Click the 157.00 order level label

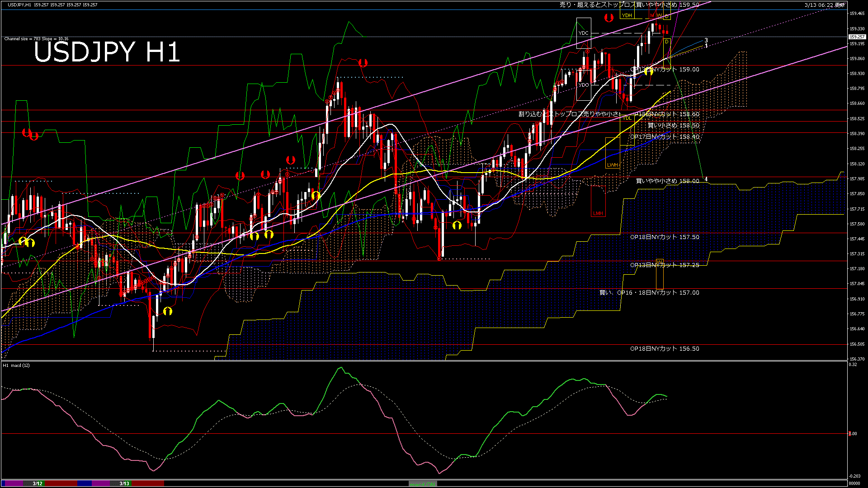(649, 293)
